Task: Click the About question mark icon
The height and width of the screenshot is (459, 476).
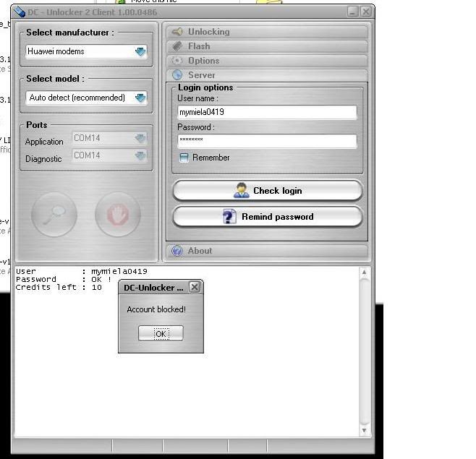Action: (x=177, y=251)
